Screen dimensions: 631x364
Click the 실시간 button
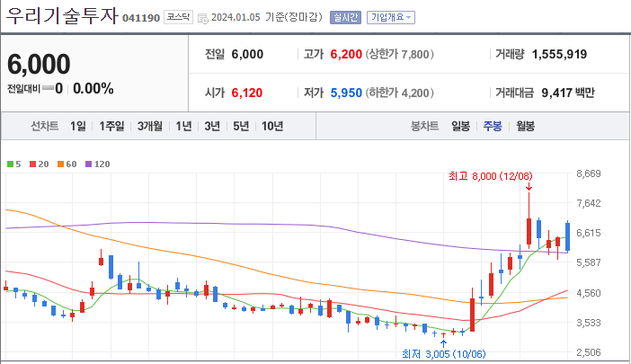[x=345, y=17]
